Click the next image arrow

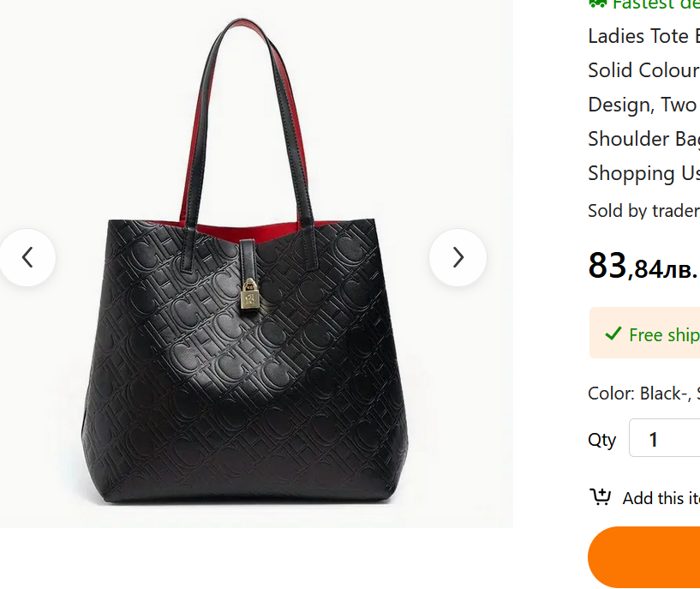click(x=458, y=257)
